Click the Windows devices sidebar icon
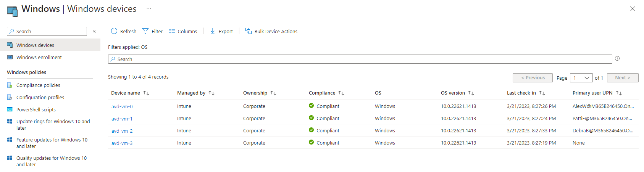The height and width of the screenshot is (172, 644). point(10,45)
